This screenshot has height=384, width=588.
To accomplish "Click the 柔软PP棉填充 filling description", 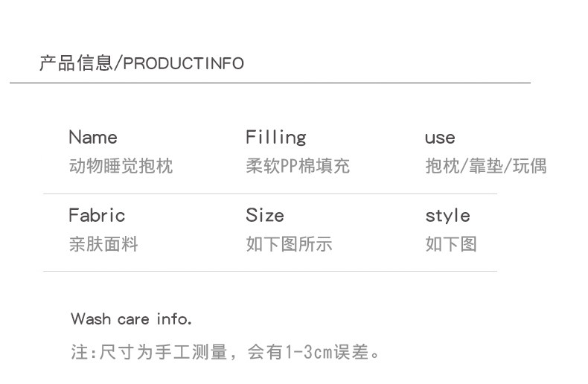I will click(298, 166).
